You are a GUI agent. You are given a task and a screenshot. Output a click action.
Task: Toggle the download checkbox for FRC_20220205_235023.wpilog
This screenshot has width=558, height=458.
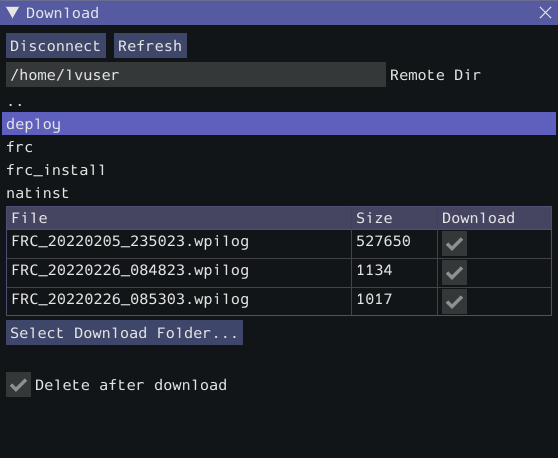point(454,244)
